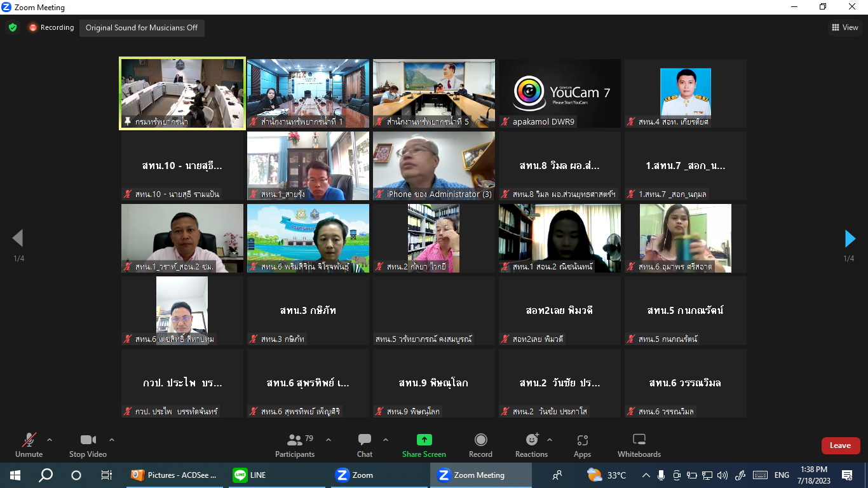Click the tray microphone icon
The image size is (868, 488).
pos(661,475)
